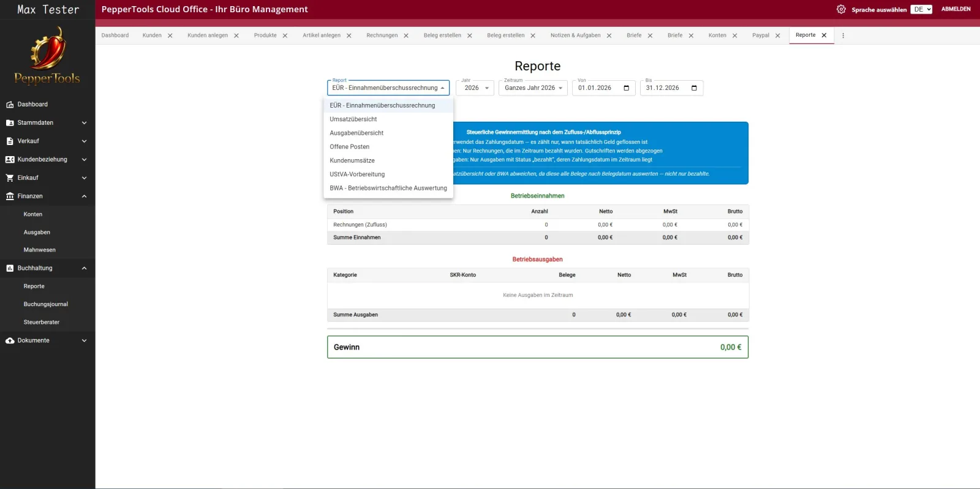Click the Von date field 01.01.2026

(603, 88)
